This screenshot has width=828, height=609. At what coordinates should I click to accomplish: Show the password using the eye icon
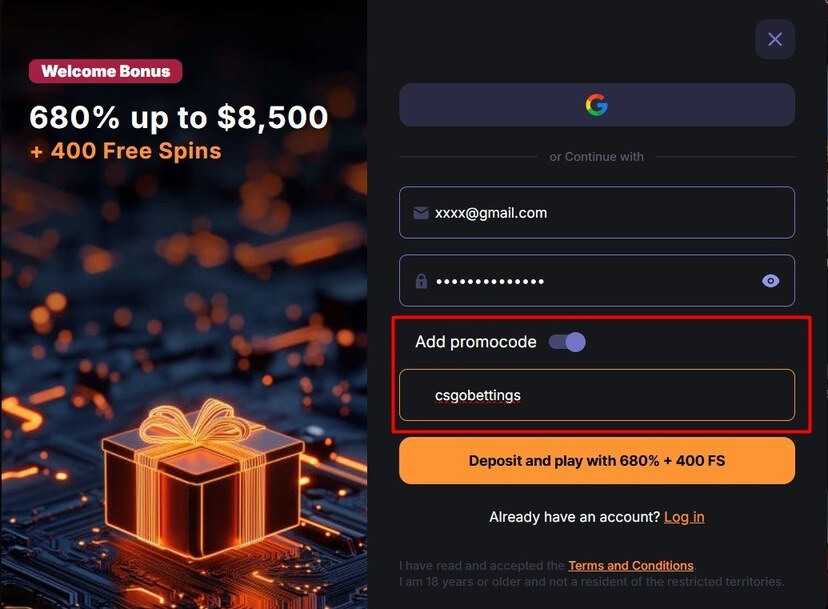(770, 281)
